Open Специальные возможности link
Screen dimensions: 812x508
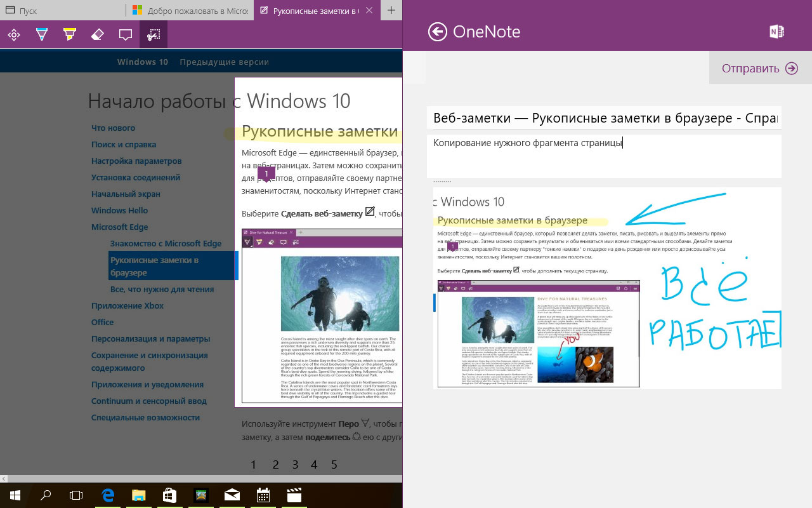(x=145, y=417)
